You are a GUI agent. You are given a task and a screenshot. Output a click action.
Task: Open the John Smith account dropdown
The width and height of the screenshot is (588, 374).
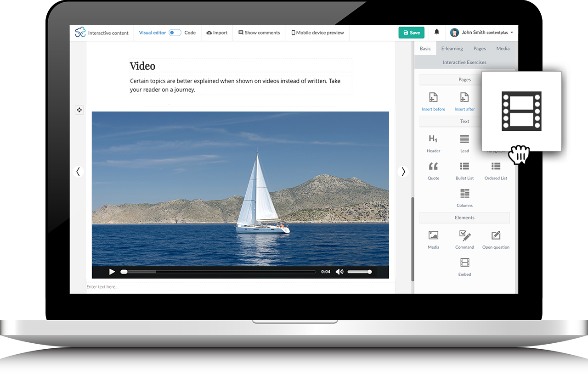pos(481,33)
